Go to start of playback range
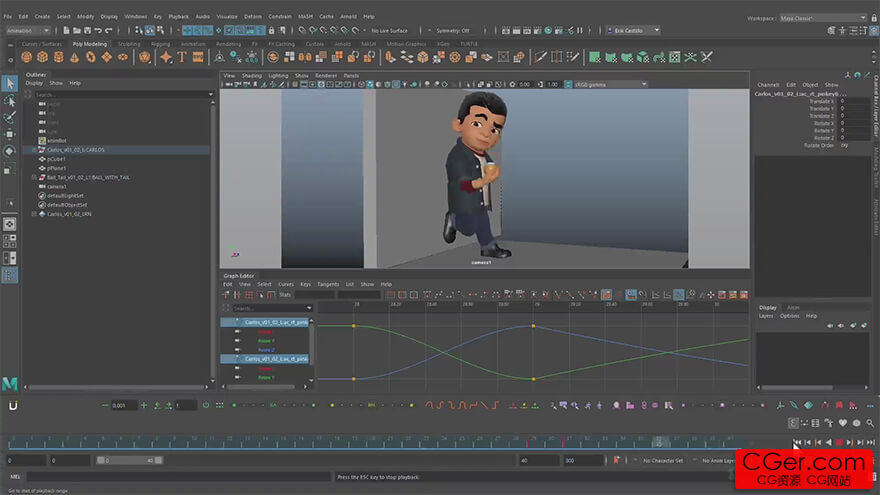 (798, 443)
